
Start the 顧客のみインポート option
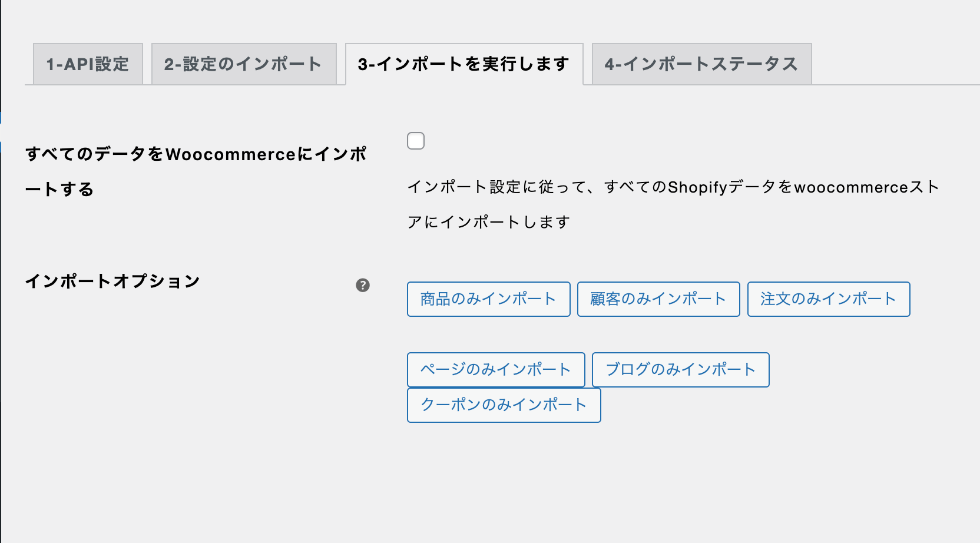658,299
